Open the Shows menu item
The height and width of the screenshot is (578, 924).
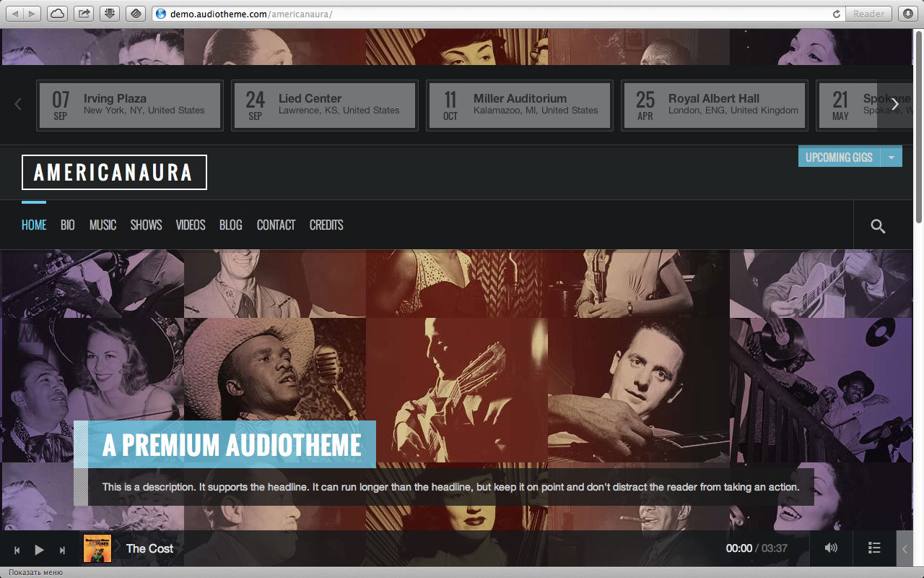[146, 225]
